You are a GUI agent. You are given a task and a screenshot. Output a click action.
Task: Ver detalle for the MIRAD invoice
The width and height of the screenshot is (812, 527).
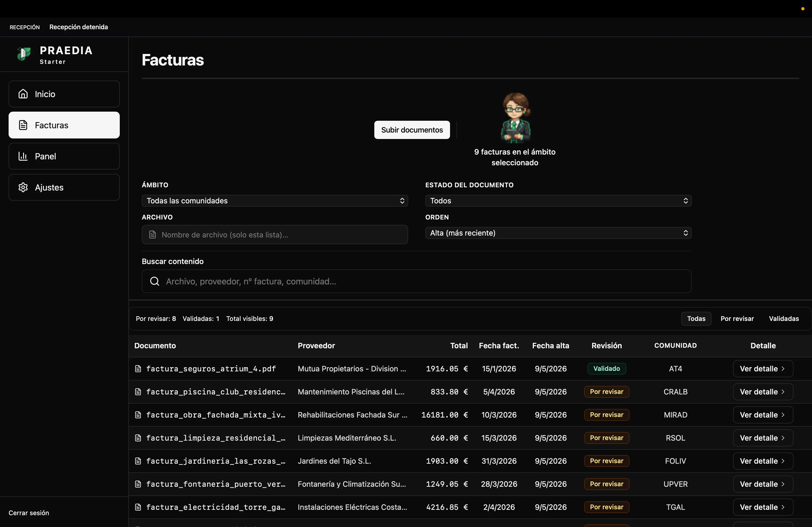tap(763, 415)
